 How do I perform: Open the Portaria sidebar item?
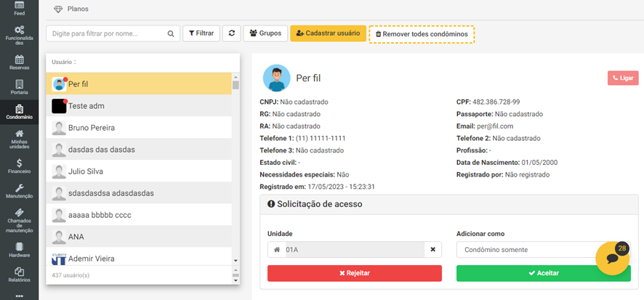[19, 87]
